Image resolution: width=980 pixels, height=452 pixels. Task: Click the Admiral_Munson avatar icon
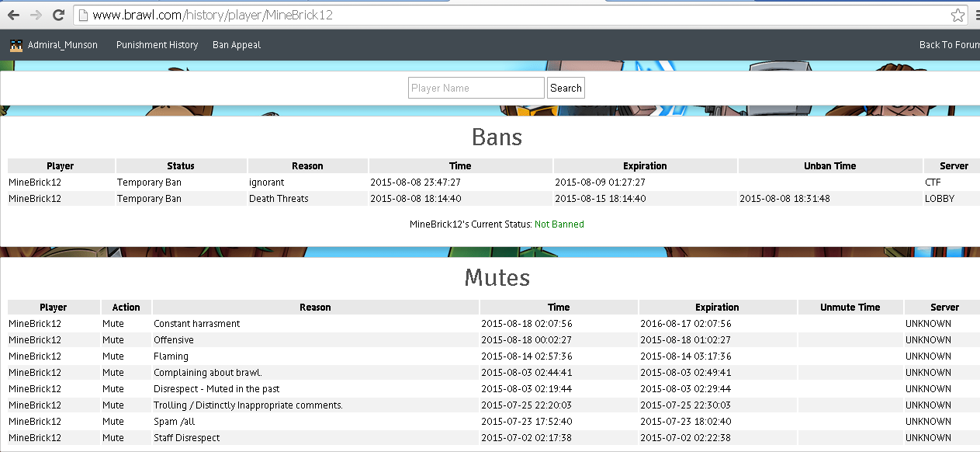pos(16,45)
